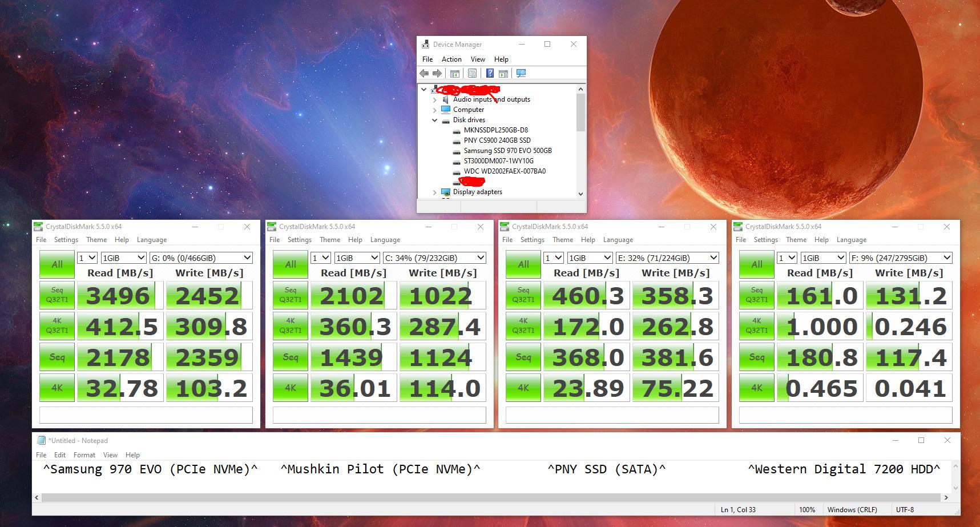Run Seq Q32T1 test in the C: window
The height and width of the screenshot is (527, 980).
pyautogui.click(x=291, y=295)
